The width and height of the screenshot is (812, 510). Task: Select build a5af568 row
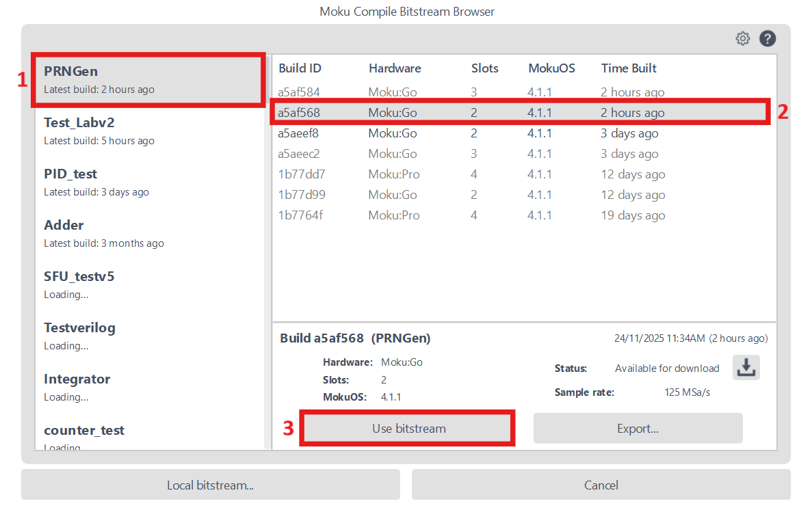pos(520,113)
